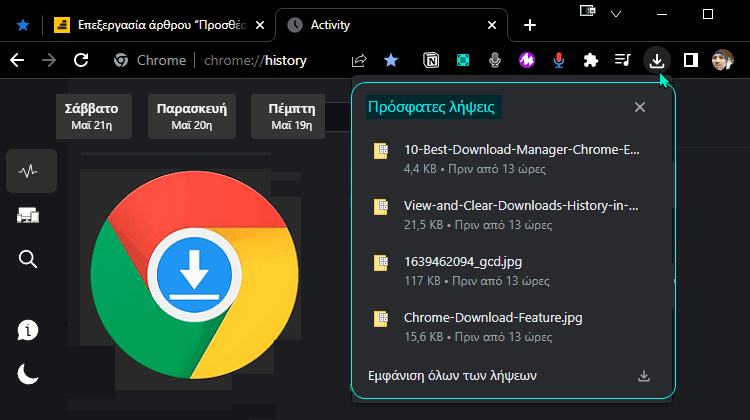Open the Notion extension icon
750x420 pixels.
click(x=430, y=60)
